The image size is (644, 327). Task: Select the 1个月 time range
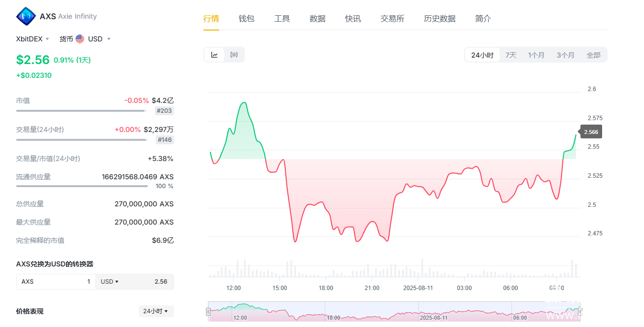(536, 55)
